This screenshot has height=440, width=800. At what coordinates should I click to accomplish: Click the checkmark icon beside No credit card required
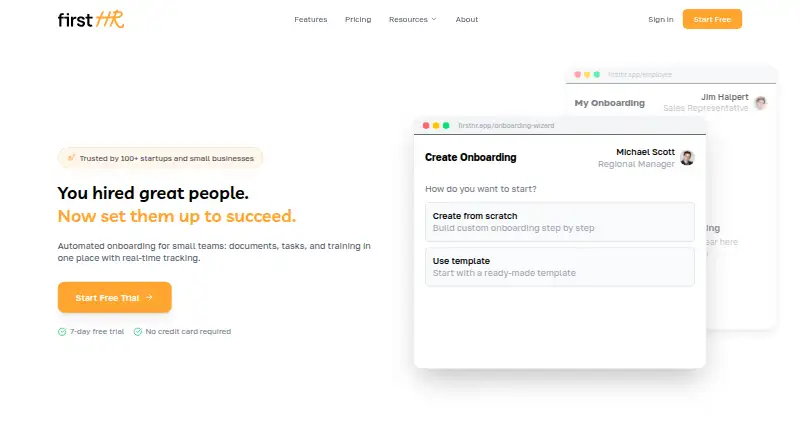pos(138,332)
